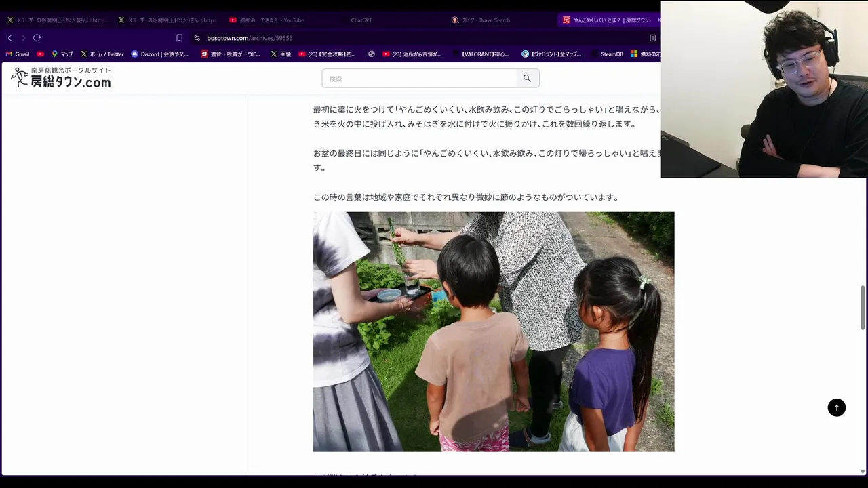Open the SteamDB bookmark
This screenshot has height=488, width=868.
(607, 54)
